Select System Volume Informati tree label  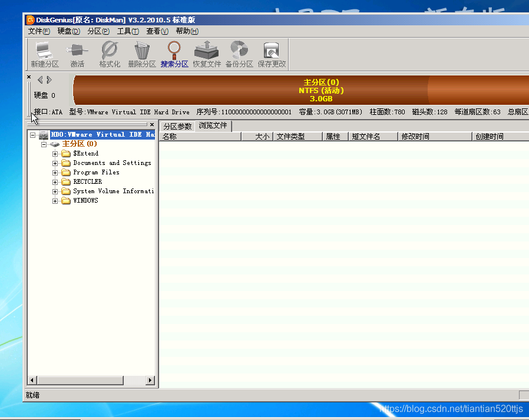click(x=114, y=191)
